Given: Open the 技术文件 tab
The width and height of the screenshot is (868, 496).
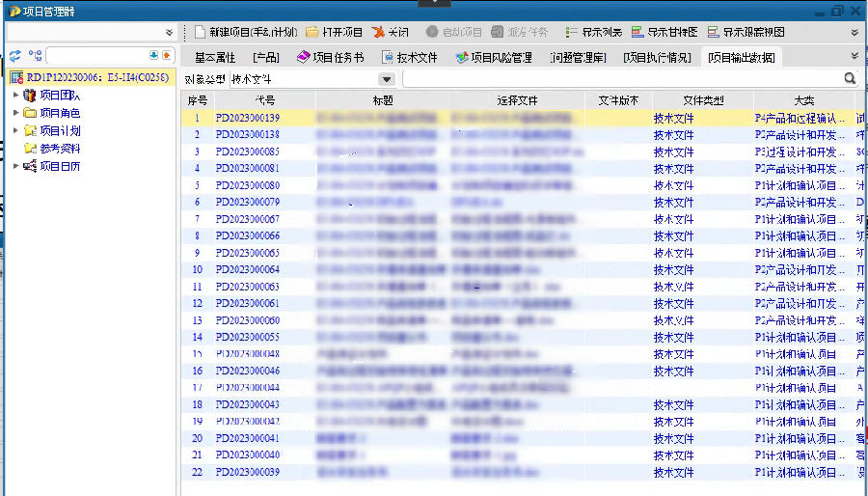Looking at the screenshot, I should (x=410, y=57).
